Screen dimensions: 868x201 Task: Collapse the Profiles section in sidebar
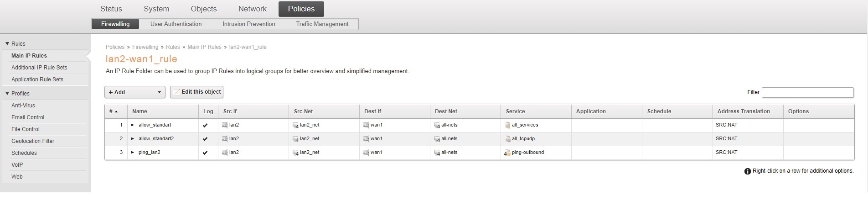tap(7, 94)
